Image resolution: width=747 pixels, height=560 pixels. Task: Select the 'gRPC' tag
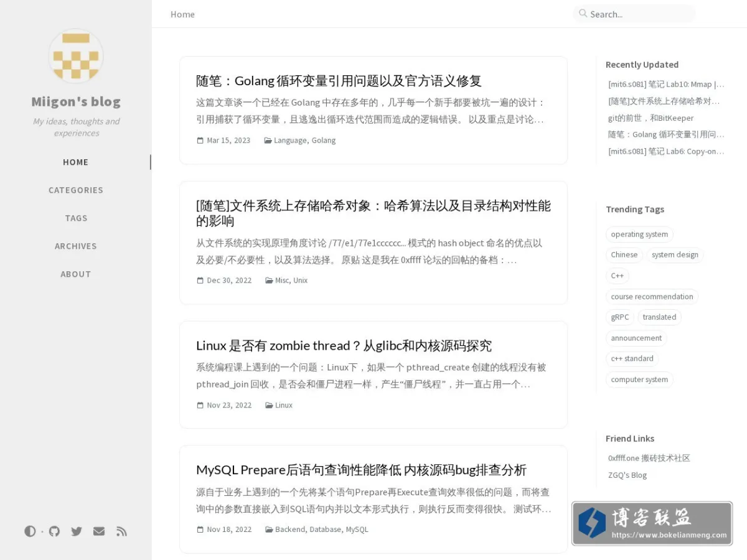(620, 317)
